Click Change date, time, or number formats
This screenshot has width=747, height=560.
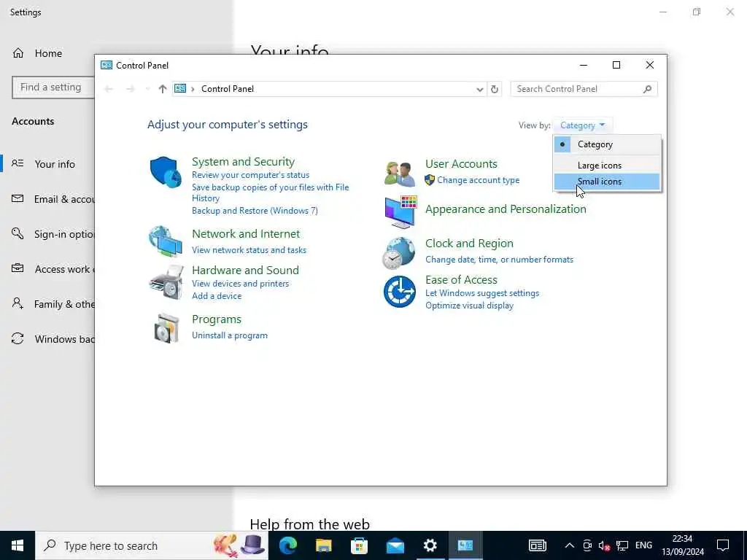(x=499, y=260)
